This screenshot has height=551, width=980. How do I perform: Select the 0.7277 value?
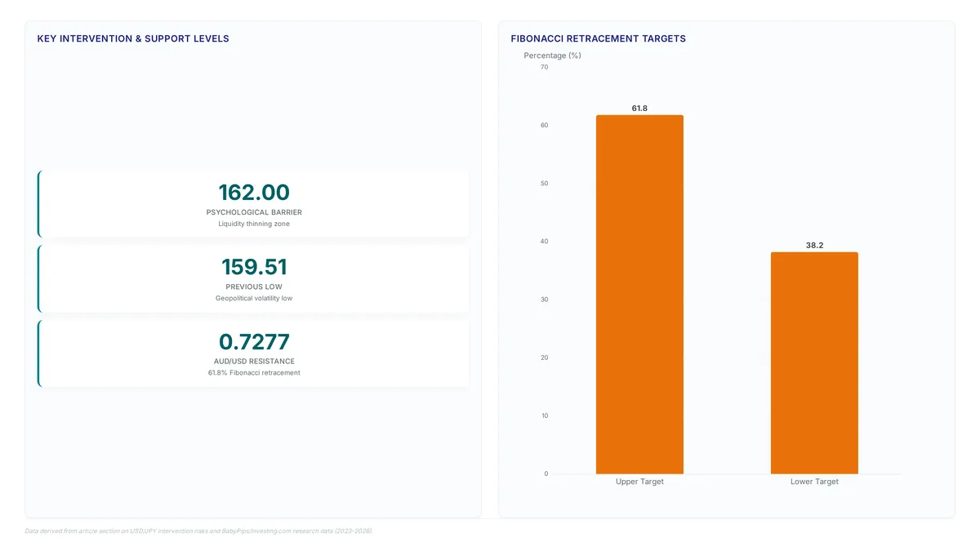coord(254,341)
